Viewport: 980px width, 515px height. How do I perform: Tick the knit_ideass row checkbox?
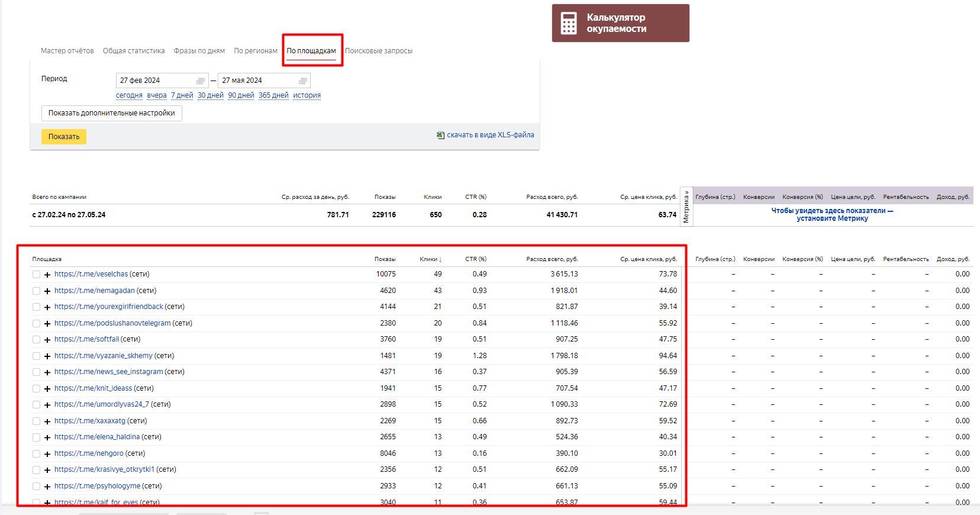(x=37, y=388)
